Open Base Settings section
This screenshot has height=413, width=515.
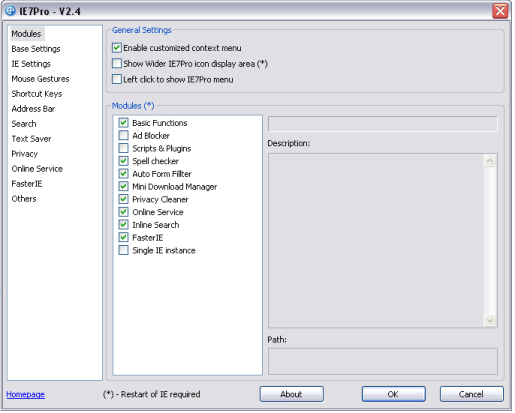(x=36, y=49)
